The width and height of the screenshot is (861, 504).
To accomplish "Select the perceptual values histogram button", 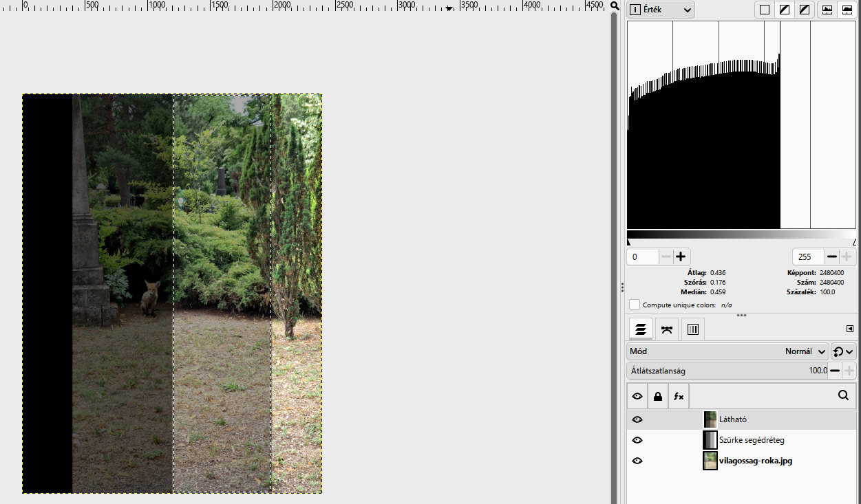I will [x=804, y=10].
